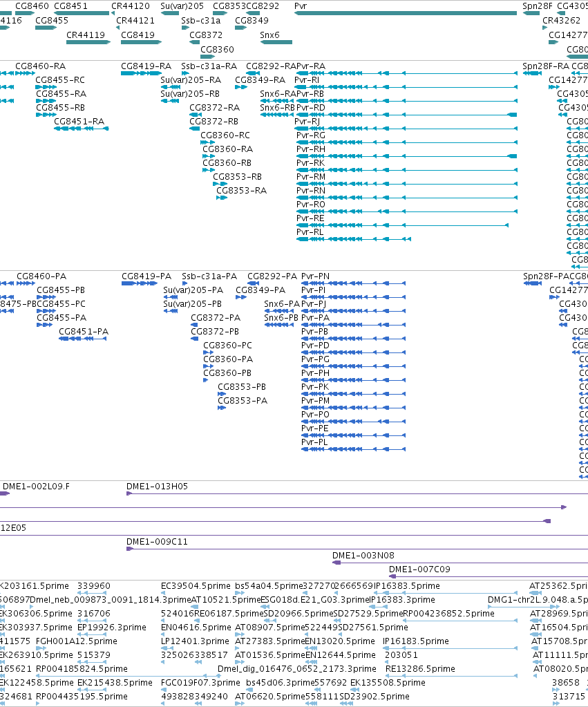Click the Snx6 gene label
The width and height of the screenshot is (588, 707).
269,35
